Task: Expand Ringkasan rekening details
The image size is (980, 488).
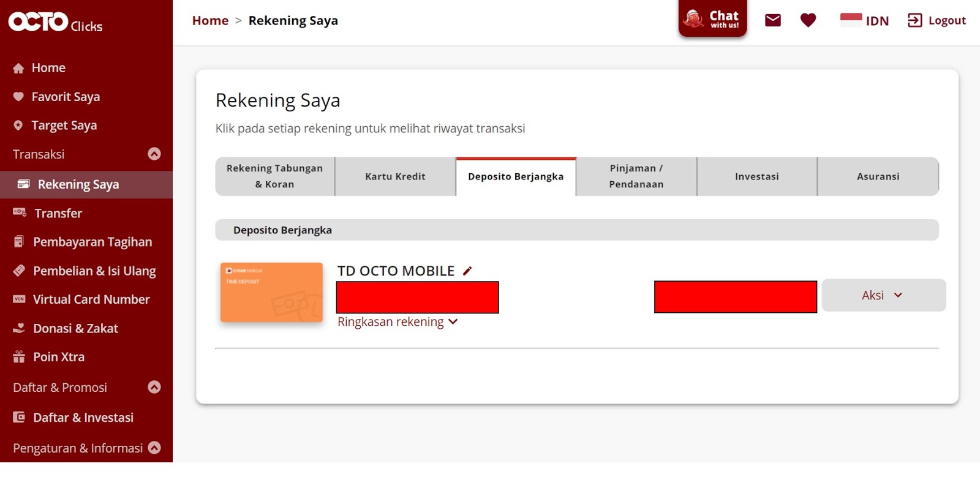Action: (398, 322)
